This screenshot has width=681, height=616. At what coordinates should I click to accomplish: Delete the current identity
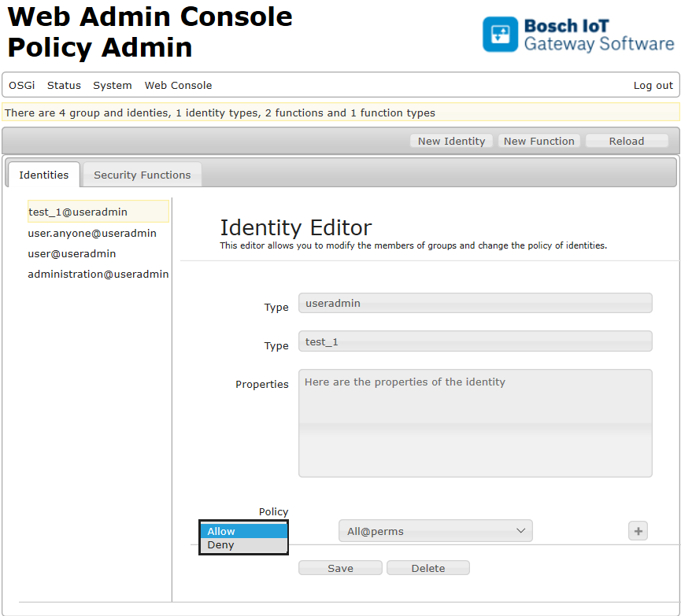click(x=427, y=567)
